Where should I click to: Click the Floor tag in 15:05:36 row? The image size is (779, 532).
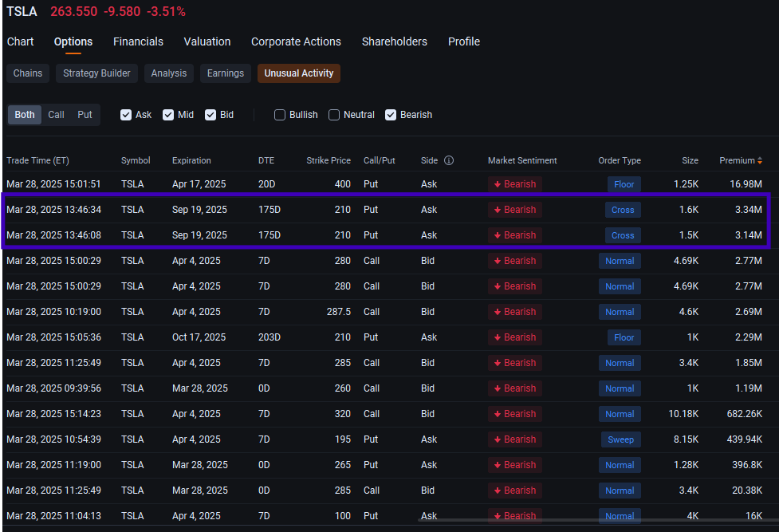coord(624,337)
